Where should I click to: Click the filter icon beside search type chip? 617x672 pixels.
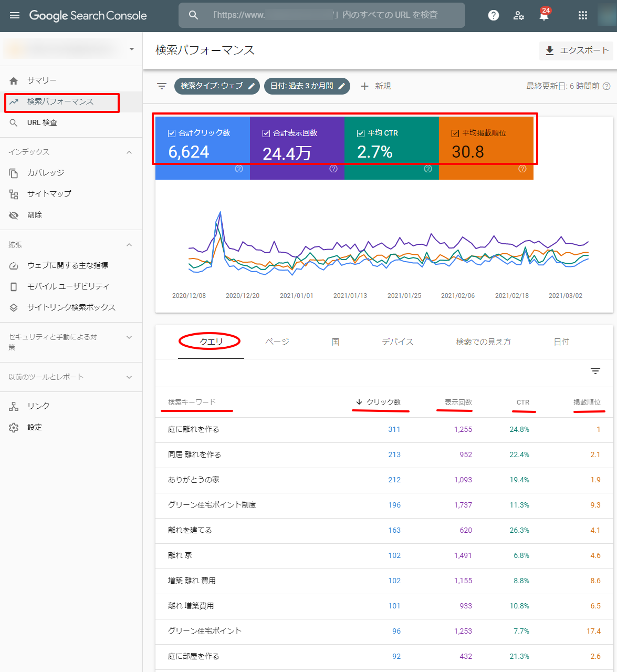pyautogui.click(x=162, y=86)
